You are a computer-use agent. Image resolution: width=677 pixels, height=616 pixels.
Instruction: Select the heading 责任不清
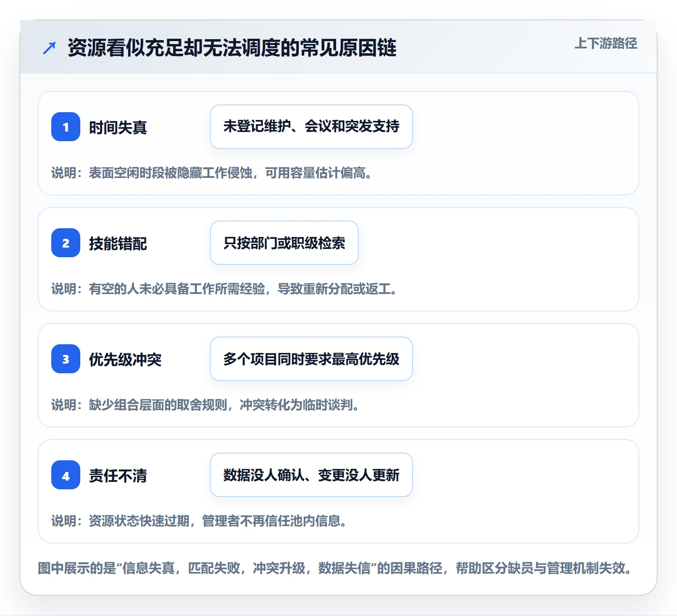(118, 476)
